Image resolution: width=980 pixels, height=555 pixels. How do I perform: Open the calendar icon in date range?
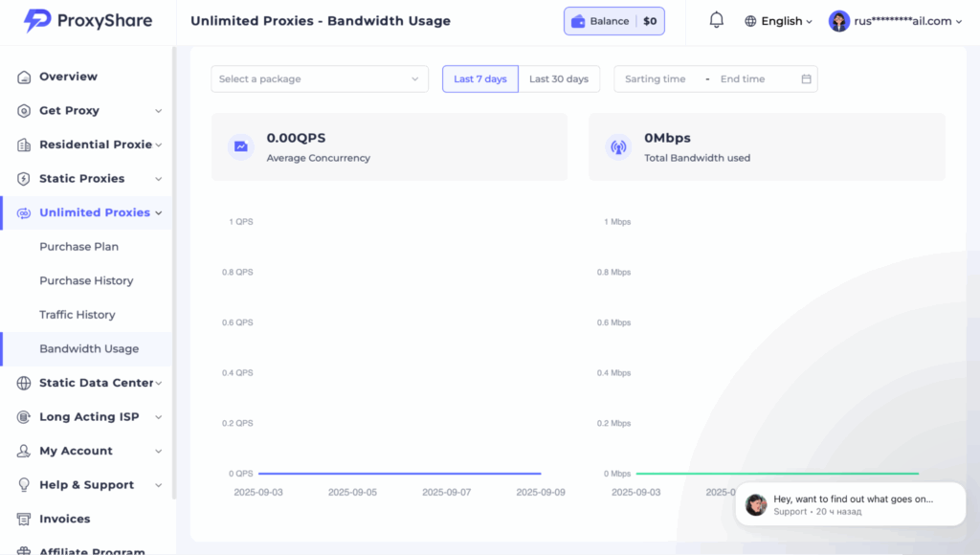[x=806, y=78]
